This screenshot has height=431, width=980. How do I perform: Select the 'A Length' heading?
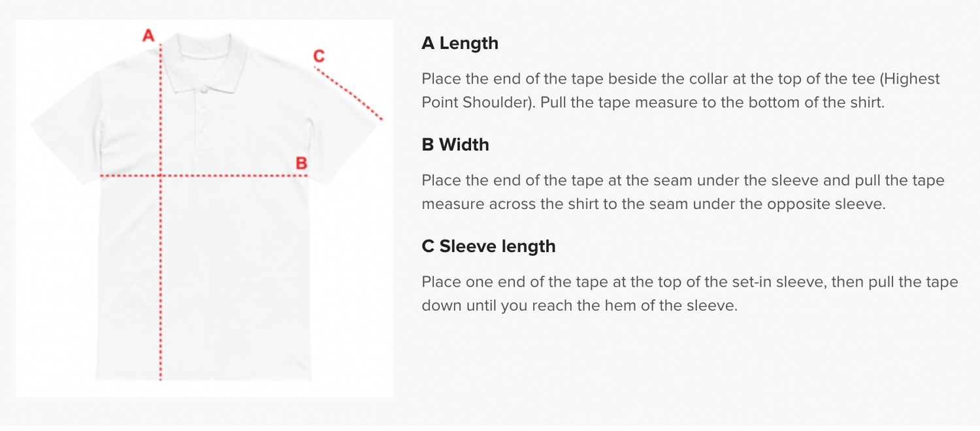click(x=460, y=43)
